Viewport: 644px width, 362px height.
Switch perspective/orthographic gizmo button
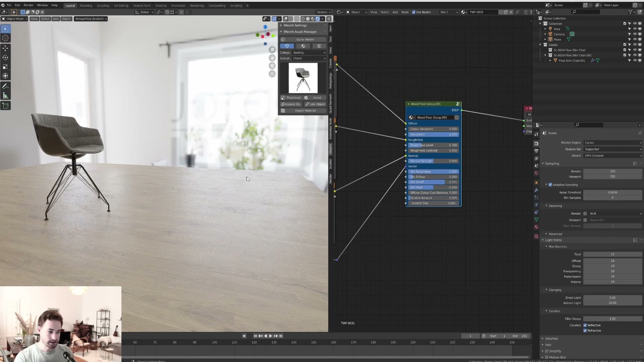coord(272,74)
